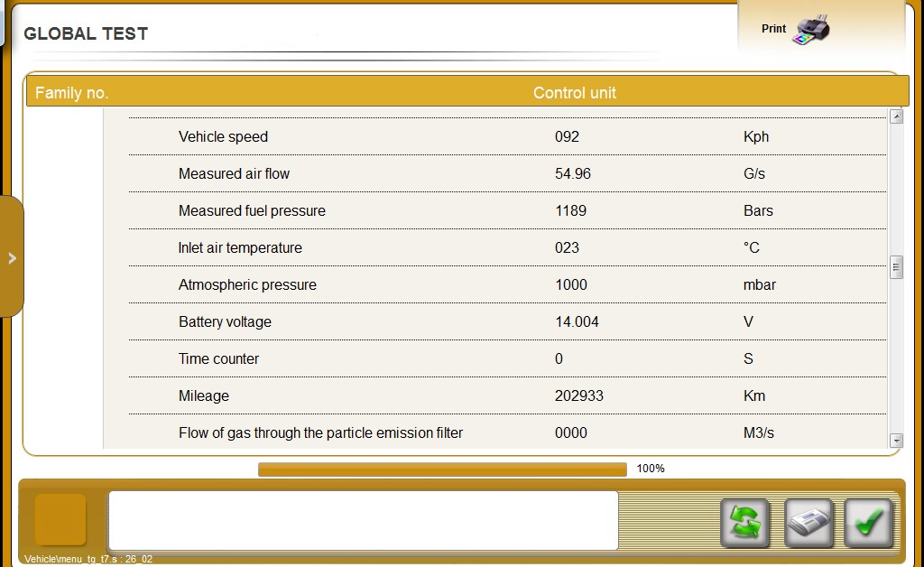Click the GLOBAL TEST title
Image resolution: width=924 pixels, height=567 pixels.
point(86,34)
